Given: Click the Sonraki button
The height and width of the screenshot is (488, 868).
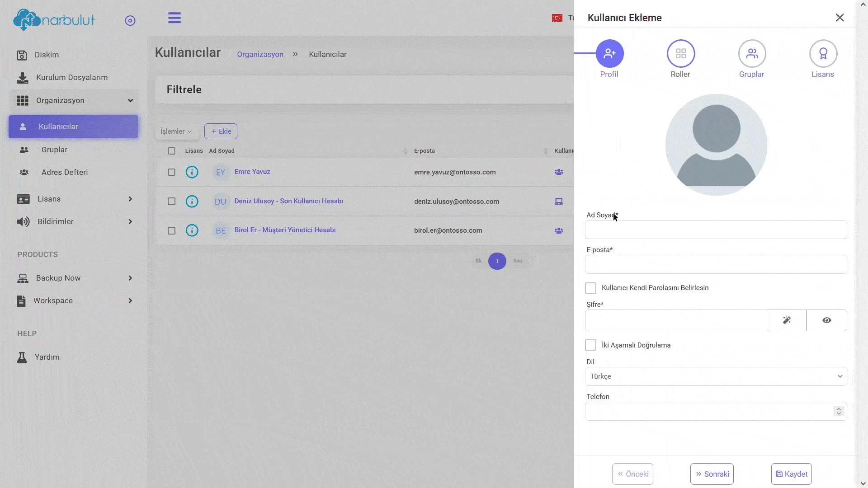Looking at the screenshot, I should pos(712,474).
